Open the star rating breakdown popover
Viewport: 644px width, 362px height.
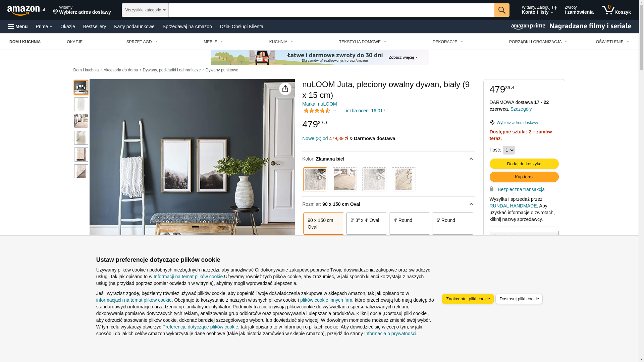pyautogui.click(x=320, y=111)
